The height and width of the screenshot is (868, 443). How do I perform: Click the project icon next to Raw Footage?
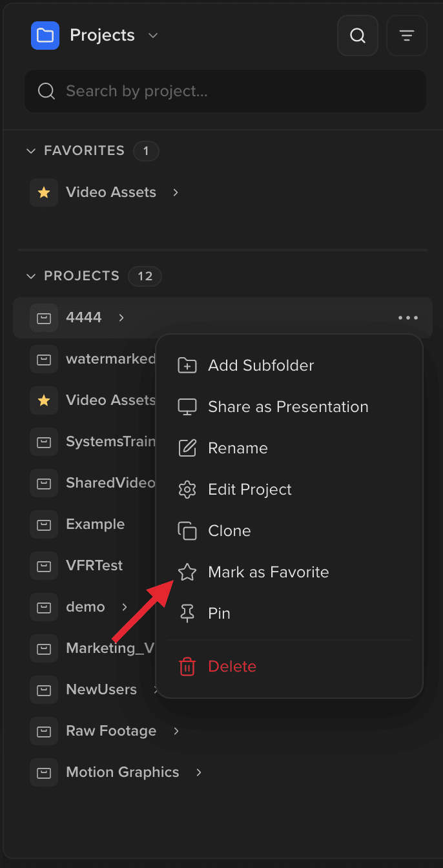click(44, 731)
